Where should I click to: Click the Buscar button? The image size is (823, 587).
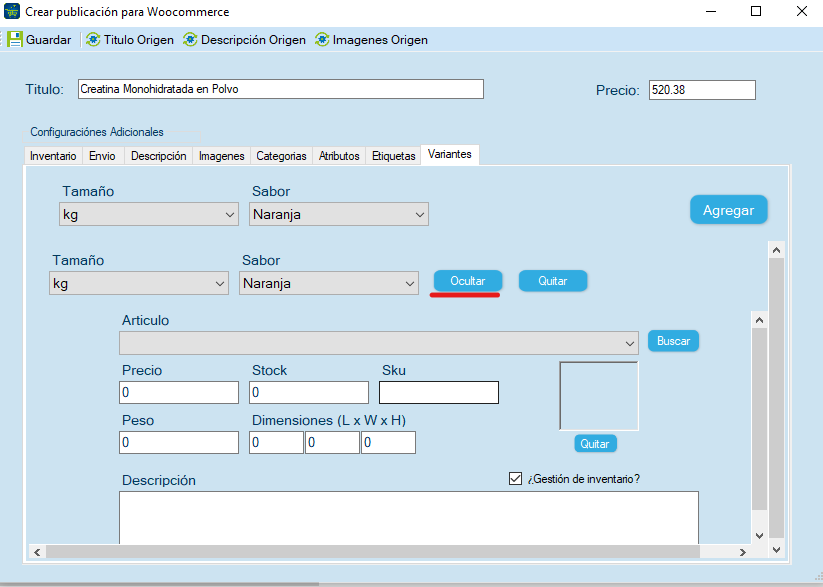tap(673, 341)
